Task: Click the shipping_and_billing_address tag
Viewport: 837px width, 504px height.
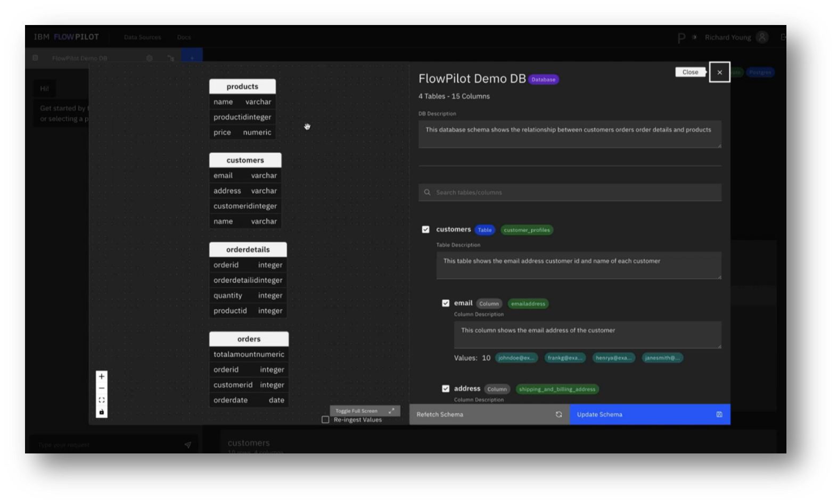Action: pos(557,390)
